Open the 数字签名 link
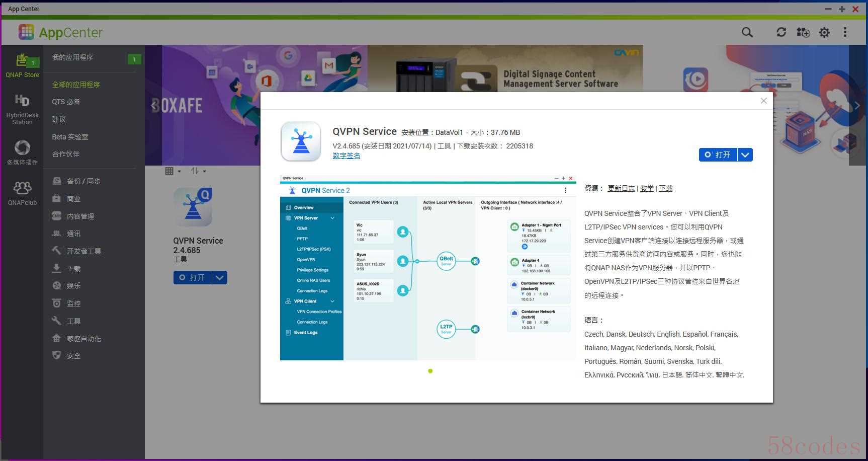 346,156
